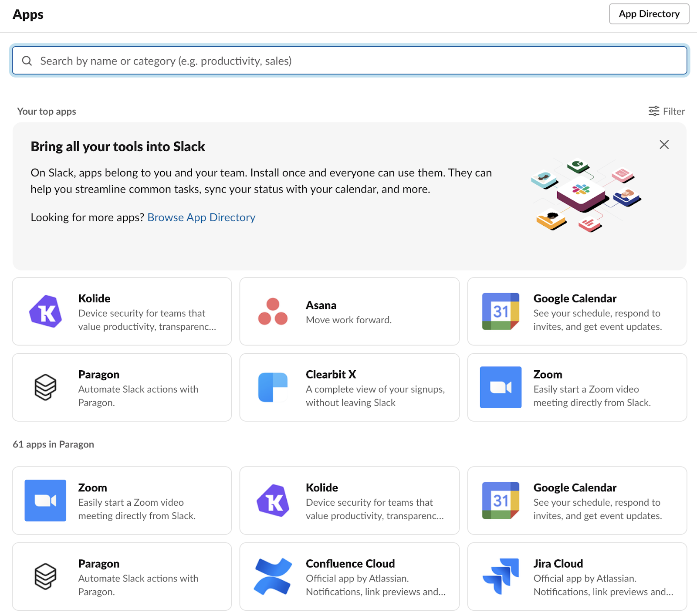Click the Paragon icon in top apps
The height and width of the screenshot is (616, 697).
45,387
